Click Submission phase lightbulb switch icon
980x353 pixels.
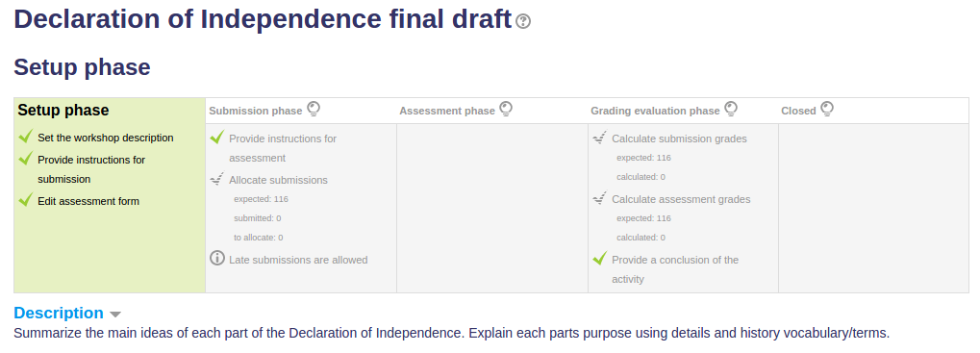coord(314,110)
